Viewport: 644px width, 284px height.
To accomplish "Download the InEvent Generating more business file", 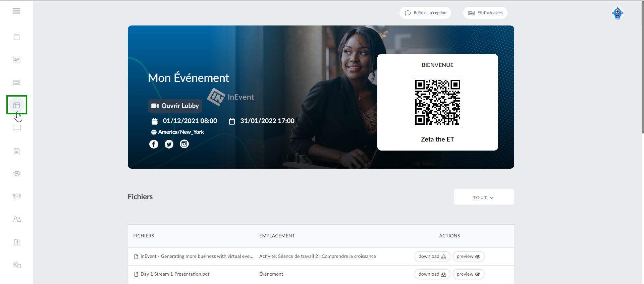I will [432, 257].
